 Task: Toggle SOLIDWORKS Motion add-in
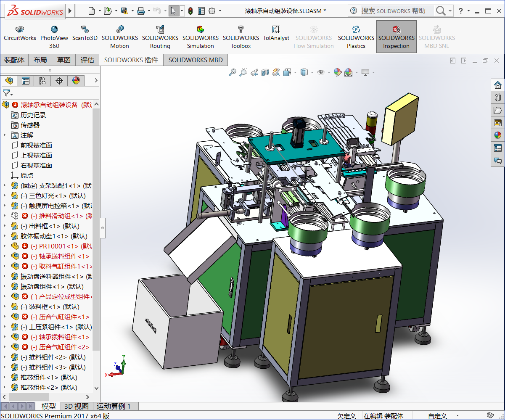[x=120, y=37]
